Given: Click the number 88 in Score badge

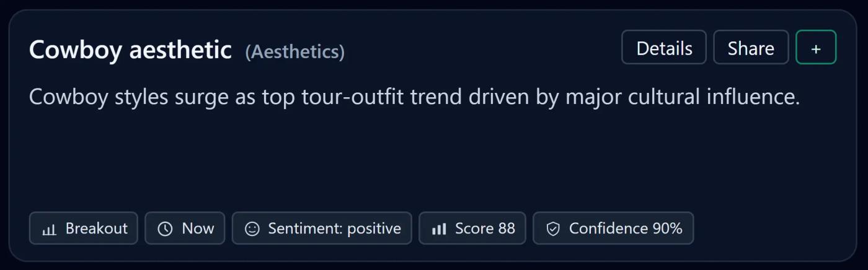Looking at the screenshot, I should [x=506, y=229].
